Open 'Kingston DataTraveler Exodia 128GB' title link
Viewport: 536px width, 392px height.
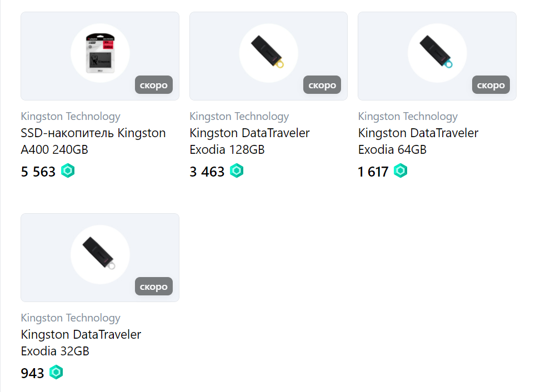click(249, 141)
